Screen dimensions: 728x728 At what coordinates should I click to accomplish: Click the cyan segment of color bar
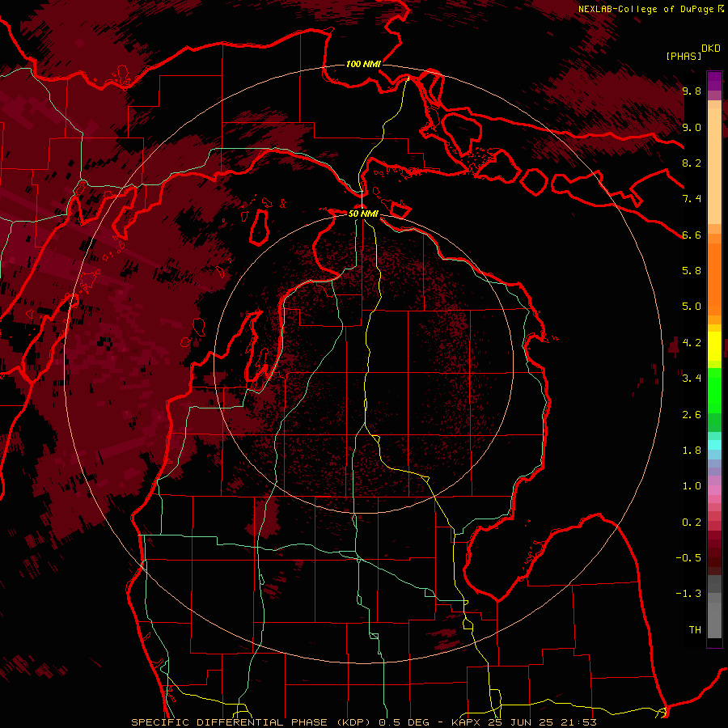click(x=714, y=445)
